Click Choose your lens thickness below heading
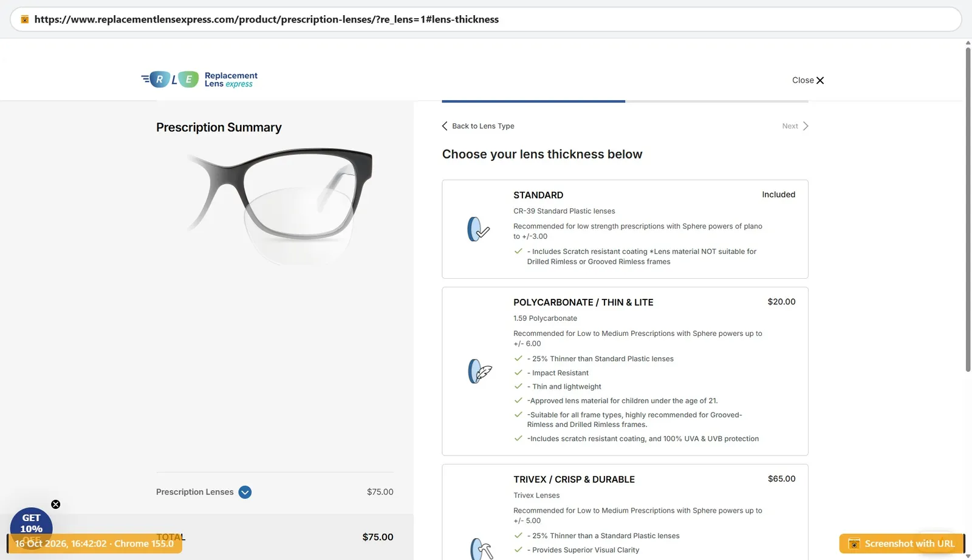972x560 pixels. coord(542,154)
